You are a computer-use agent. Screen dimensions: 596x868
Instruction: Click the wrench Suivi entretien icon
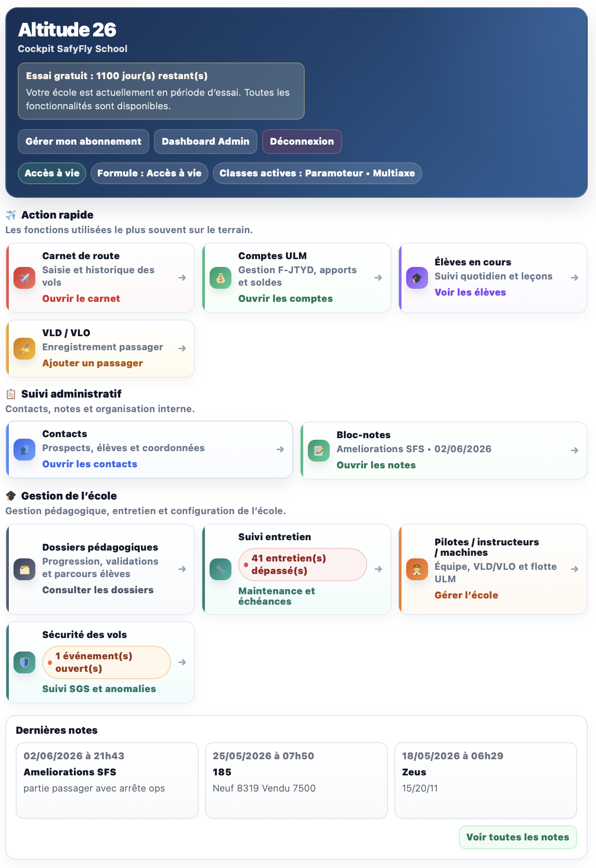pos(221,569)
